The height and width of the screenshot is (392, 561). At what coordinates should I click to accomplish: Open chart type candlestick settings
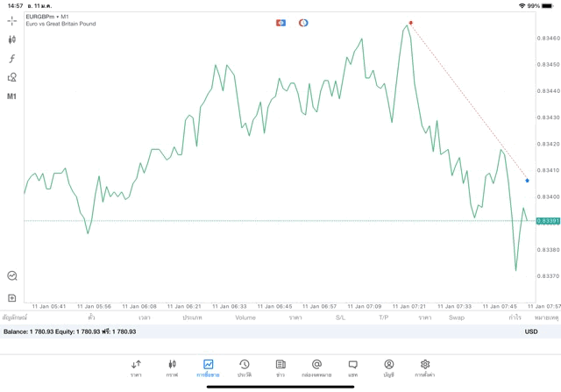point(12,39)
